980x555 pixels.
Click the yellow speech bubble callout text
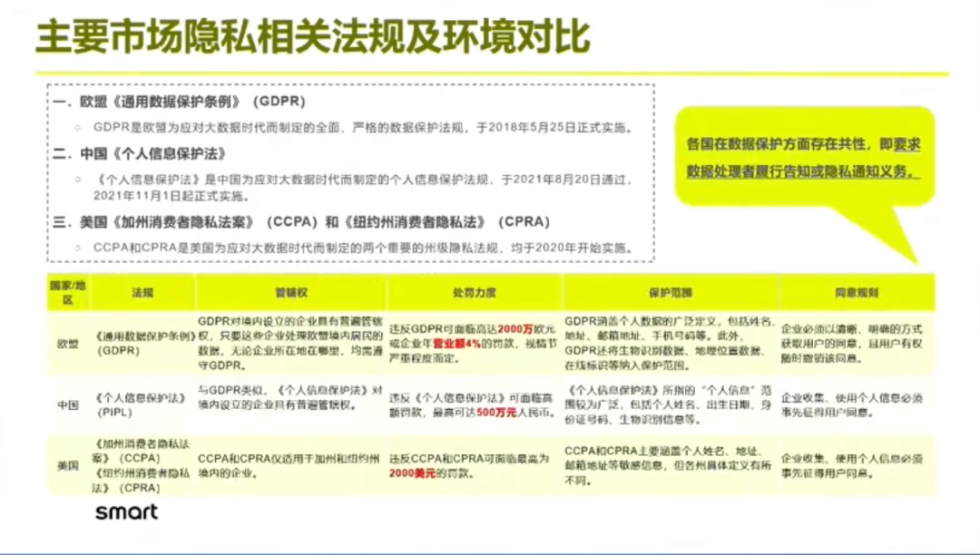click(802, 157)
